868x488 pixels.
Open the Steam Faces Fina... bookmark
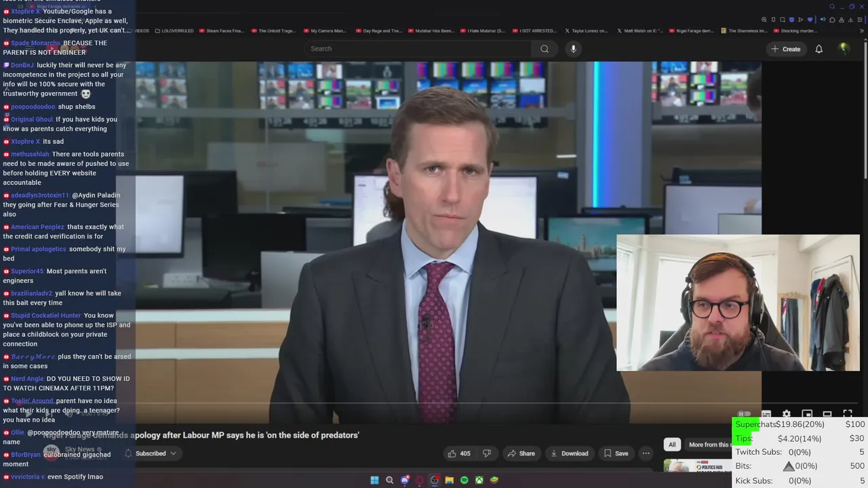(x=221, y=30)
